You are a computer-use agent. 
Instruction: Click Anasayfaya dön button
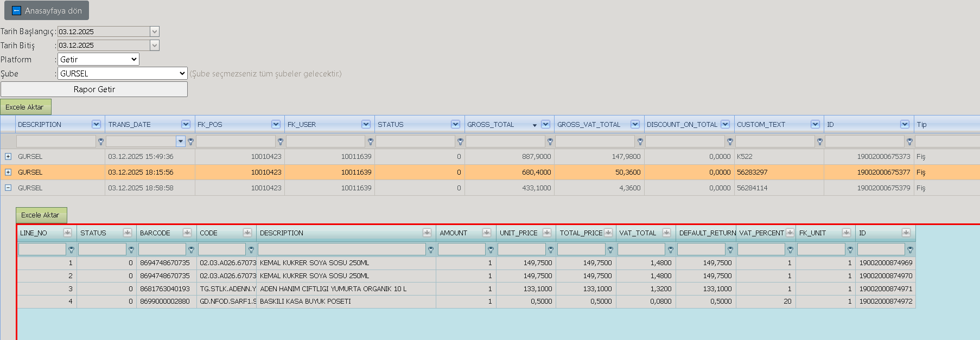click(47, 10)
